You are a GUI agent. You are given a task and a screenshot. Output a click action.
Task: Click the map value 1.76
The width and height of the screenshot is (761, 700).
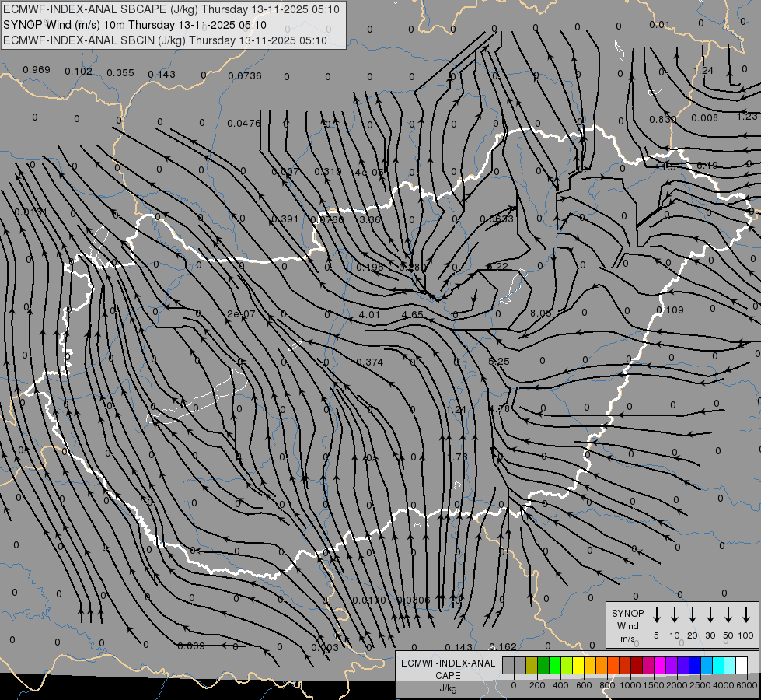point(457,457)
